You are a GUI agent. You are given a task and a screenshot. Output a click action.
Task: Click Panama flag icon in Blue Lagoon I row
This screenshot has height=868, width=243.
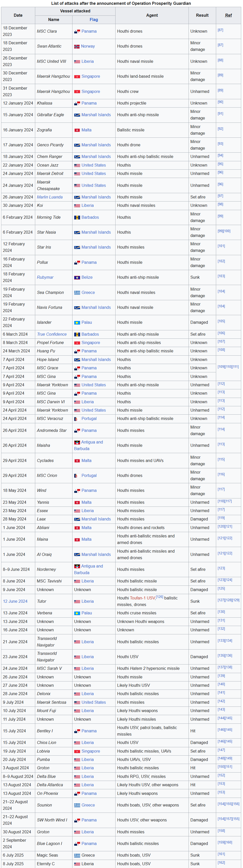tap(77, 843)
